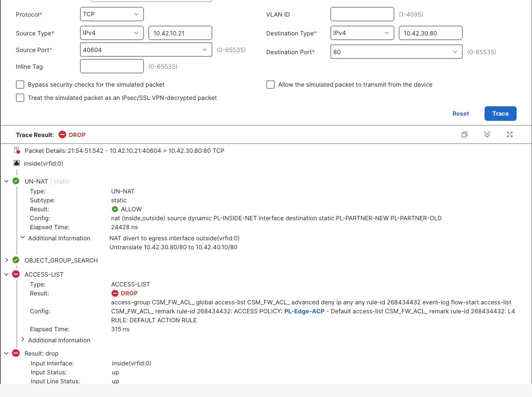Click the red DROP status icon by Trace Result
The height and width of the screenshot is (397, 532).
[x=62, y=135]
